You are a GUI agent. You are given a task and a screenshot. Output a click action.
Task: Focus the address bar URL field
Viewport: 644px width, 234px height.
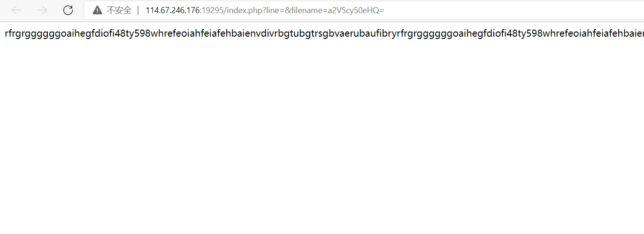coord(364,10)
